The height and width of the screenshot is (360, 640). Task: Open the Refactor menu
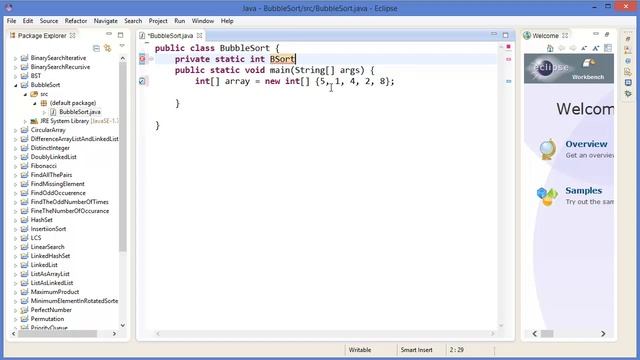(x=76, y=21)
